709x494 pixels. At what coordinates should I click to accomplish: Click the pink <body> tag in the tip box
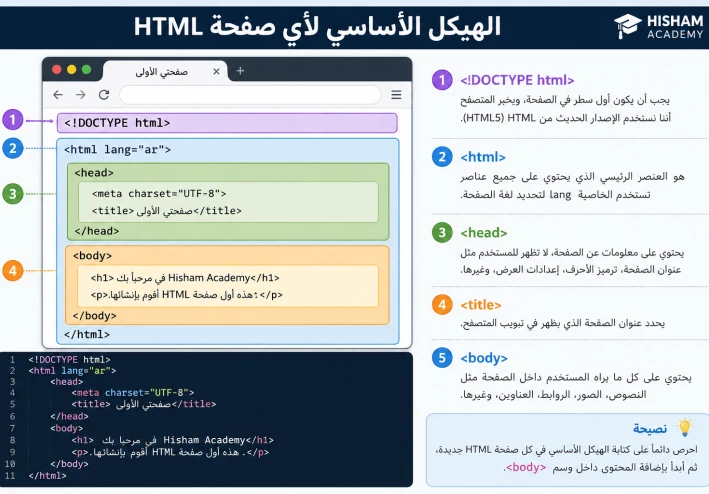526,467
